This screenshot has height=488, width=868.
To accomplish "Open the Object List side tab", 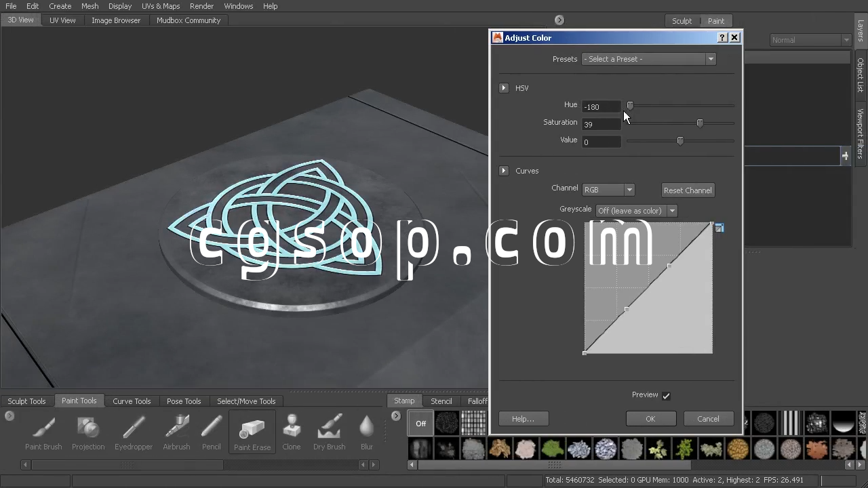I will [x=861, y=75].
